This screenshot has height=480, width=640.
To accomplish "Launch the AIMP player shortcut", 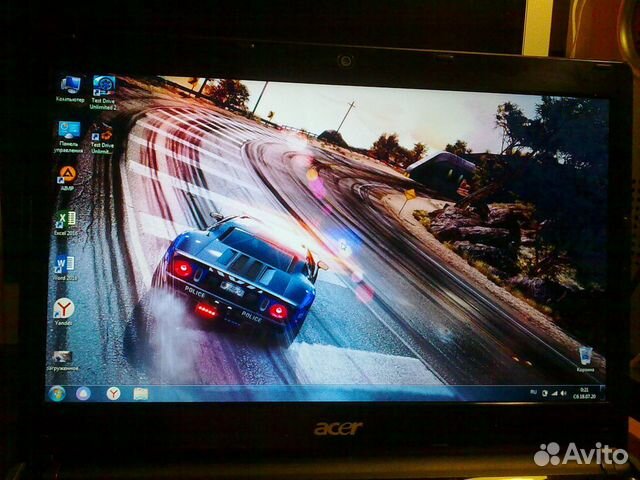I will [x=67, y=178].
